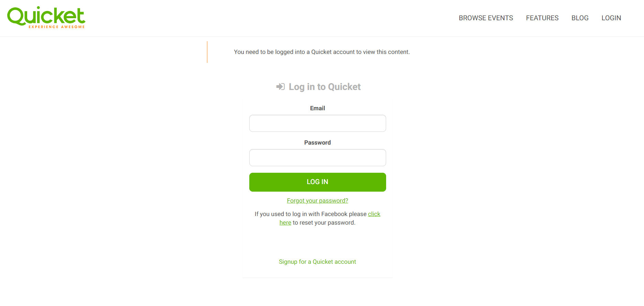Select Login in the top navigation
The width and height of the screenshot is (644, 306).
pos(611,18)
